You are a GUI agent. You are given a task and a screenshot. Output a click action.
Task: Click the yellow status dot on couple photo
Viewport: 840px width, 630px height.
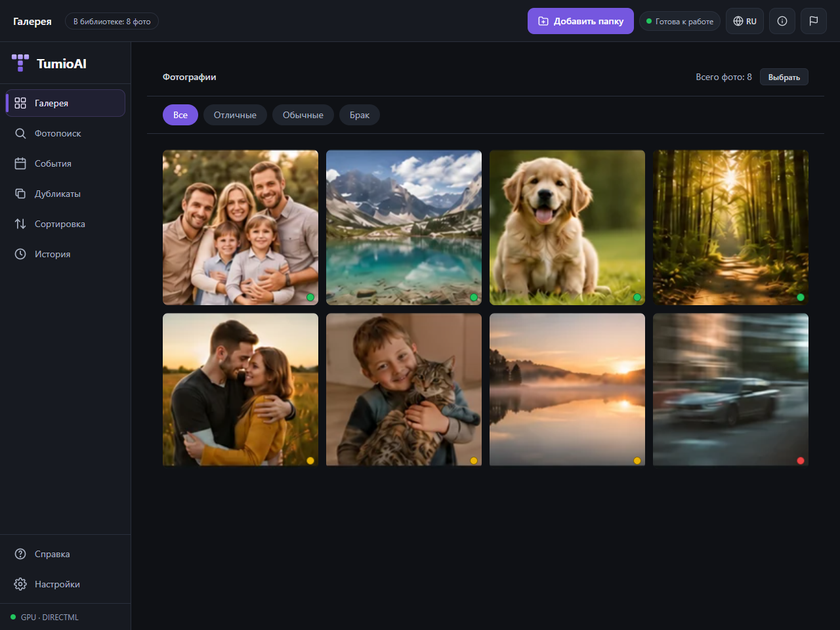[x=310, y=461]
